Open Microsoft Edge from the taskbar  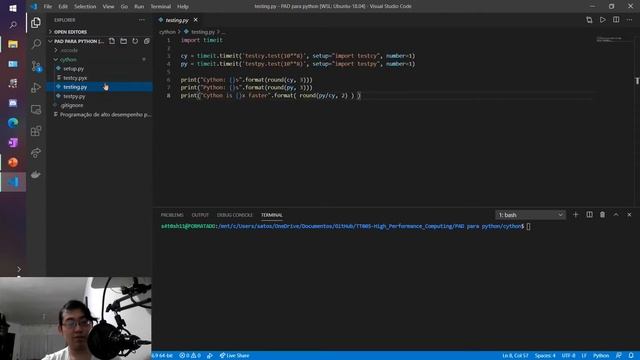13,122
